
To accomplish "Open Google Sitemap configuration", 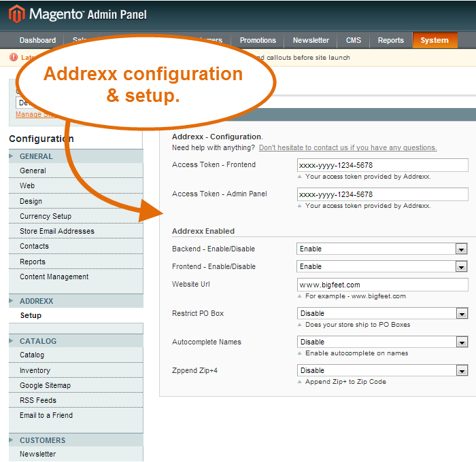I will coord(76,385).
